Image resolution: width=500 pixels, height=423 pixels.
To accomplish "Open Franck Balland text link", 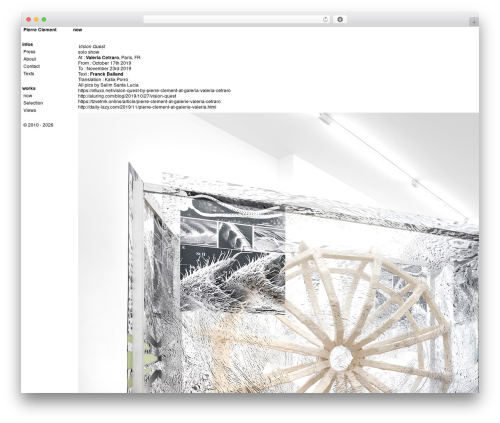I will coord(107,74).
